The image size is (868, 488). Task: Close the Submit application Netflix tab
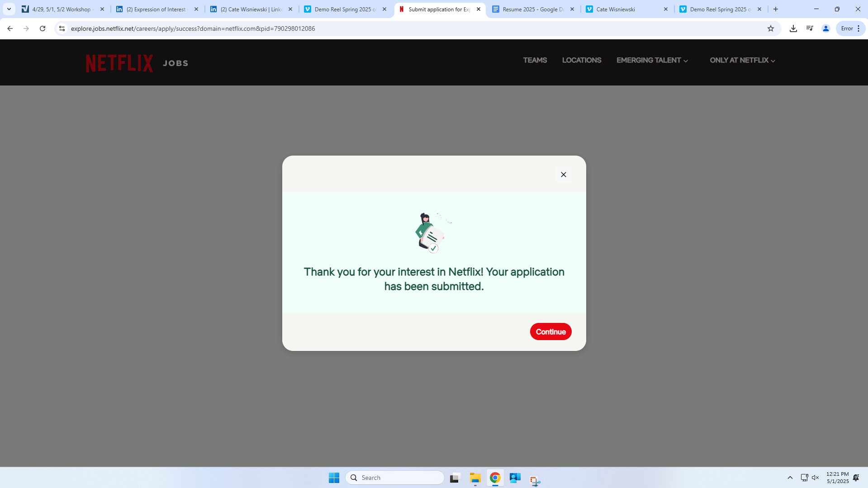(479, 9)
